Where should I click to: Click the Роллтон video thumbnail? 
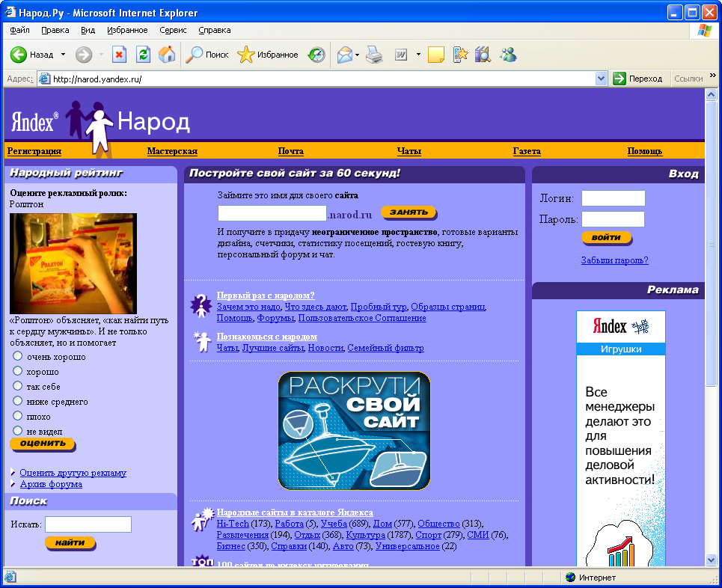tap(73, 263)
